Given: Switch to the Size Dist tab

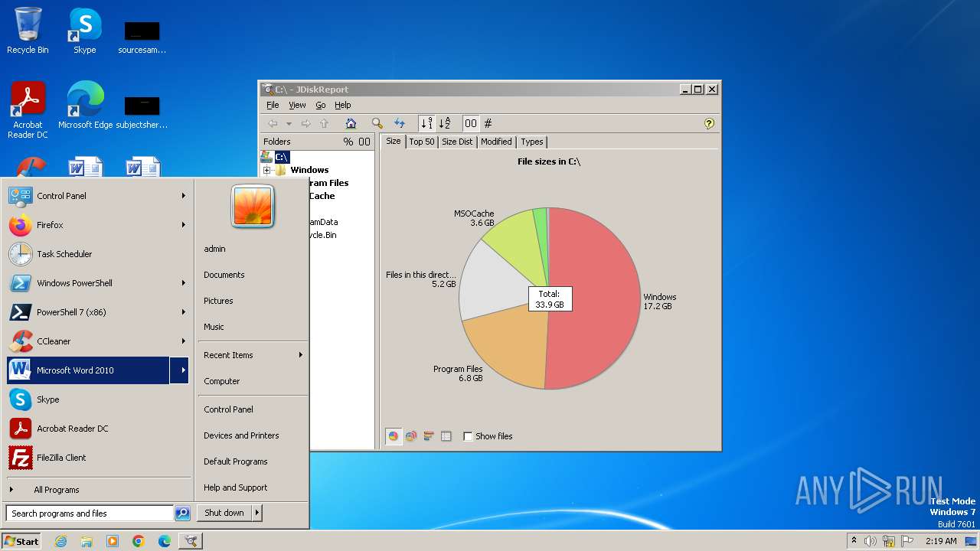Looking at the screenshot, I should pyautogui.click(x=457, y=142).
